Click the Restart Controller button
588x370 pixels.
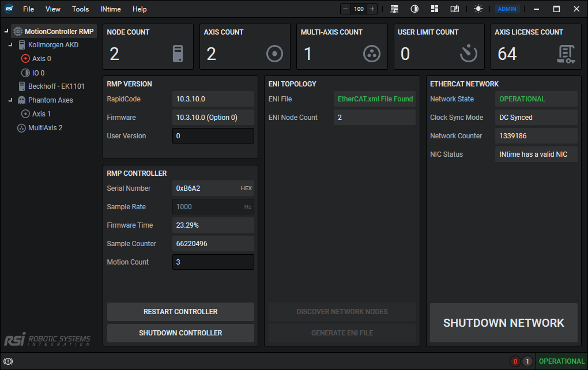point(180,312)
